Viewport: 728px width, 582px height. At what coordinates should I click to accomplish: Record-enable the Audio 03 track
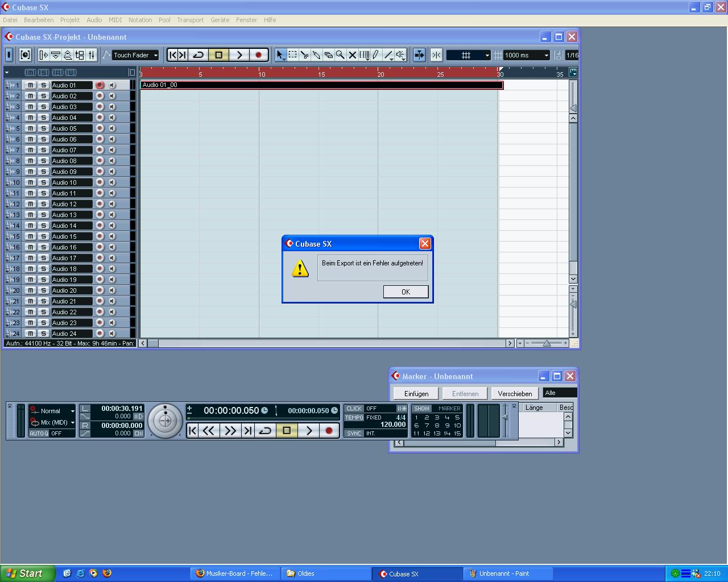coord(100,107)
